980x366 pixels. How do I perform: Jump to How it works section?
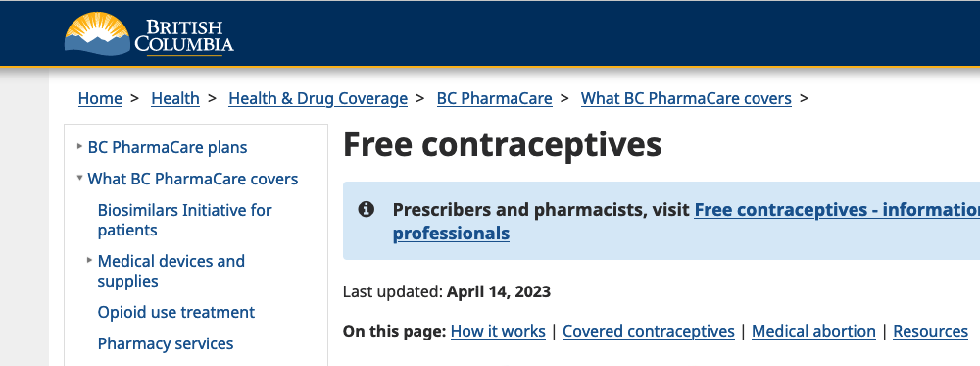(x=498, y=331)
